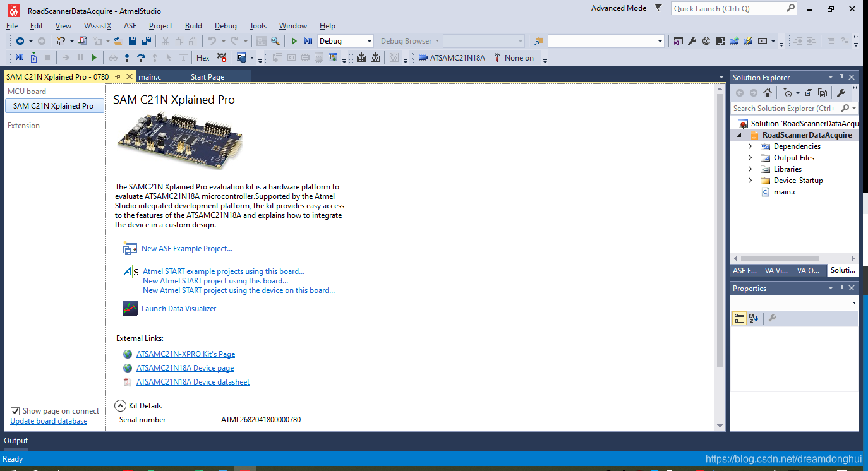Screen dimensions: 868x471
Task: Collapse the RoadScannerDataAcquire project node
Action: pos(739,135)
